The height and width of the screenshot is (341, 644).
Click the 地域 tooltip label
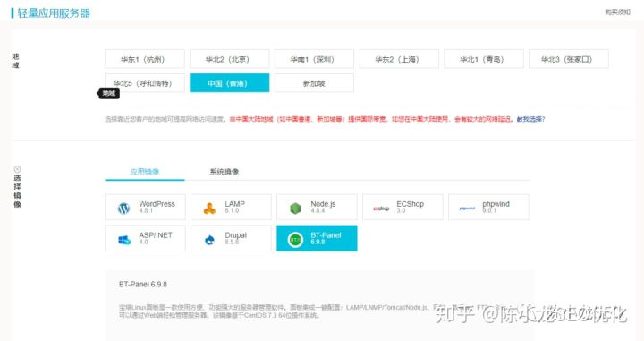pyautogui.click(x=108, y=93)
